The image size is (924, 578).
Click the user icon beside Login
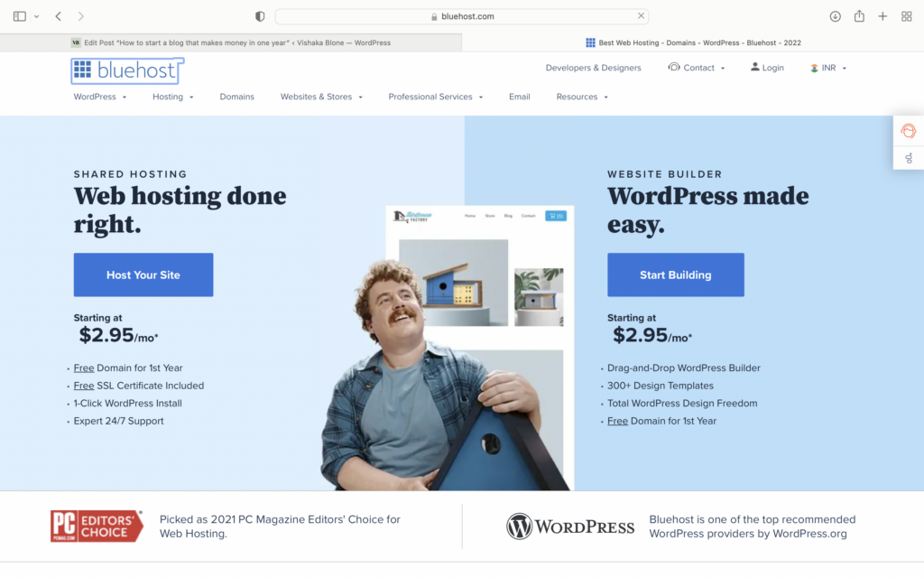click(755, 67)
